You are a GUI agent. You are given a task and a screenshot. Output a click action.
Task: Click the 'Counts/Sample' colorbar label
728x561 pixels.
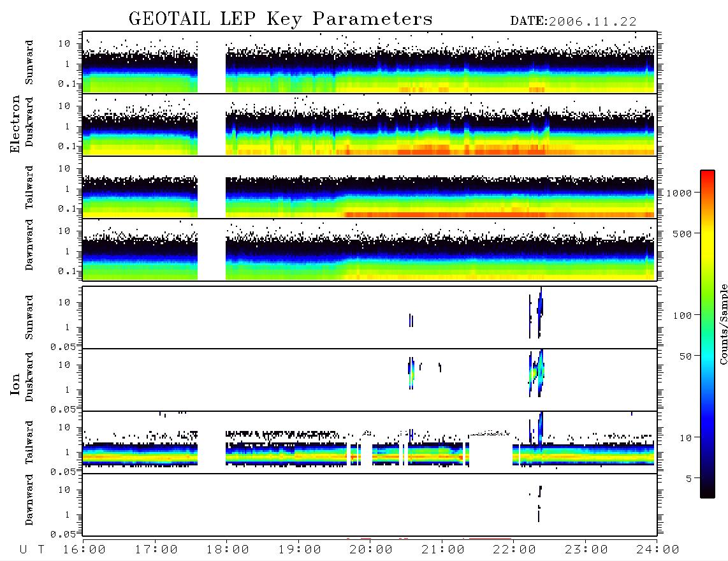point(723,324)
